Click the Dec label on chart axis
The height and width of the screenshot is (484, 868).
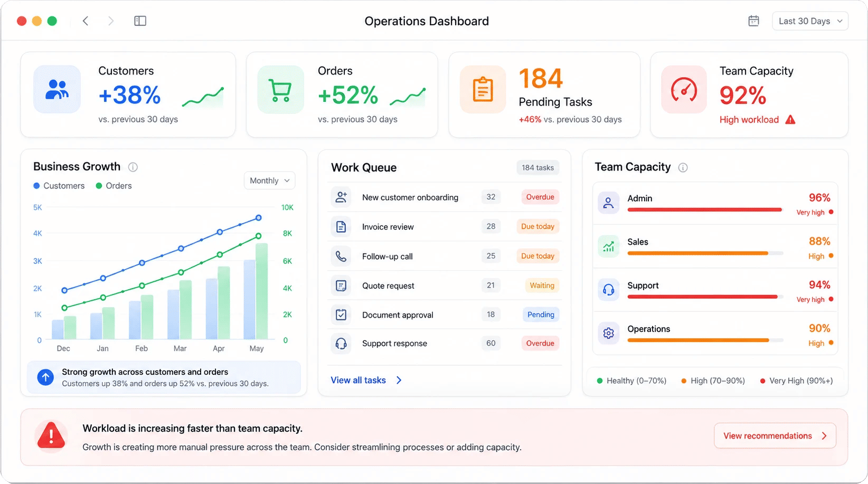tap(63, 348)
